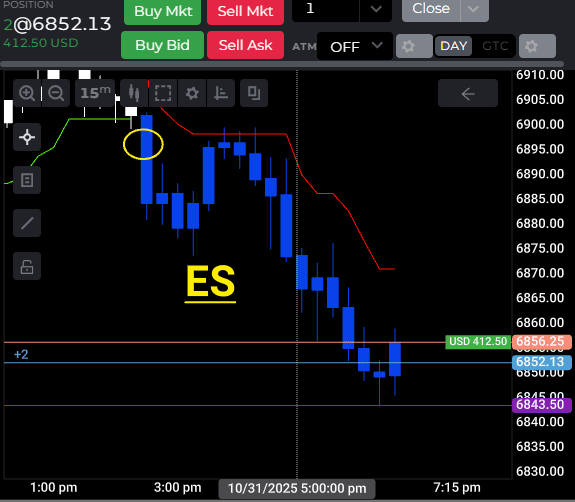Open the candlestick chart style icon
The image size is (575, 502).
tap(134, 93)
